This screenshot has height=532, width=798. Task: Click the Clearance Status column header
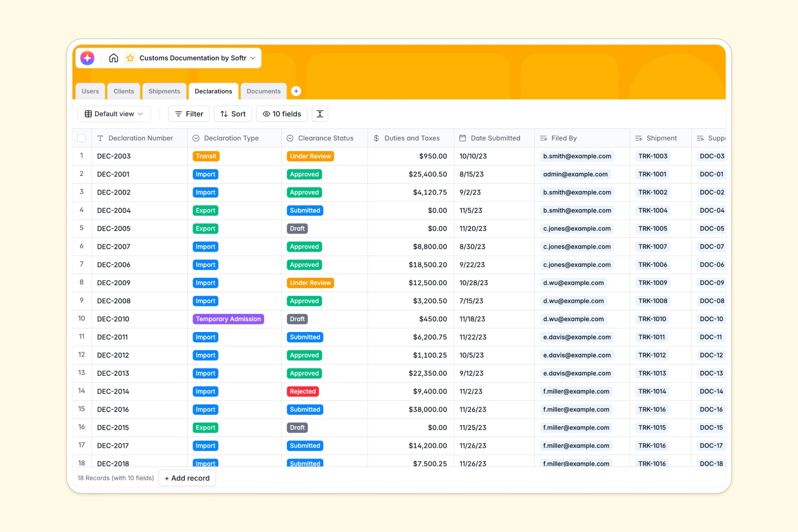pos(325,138)
